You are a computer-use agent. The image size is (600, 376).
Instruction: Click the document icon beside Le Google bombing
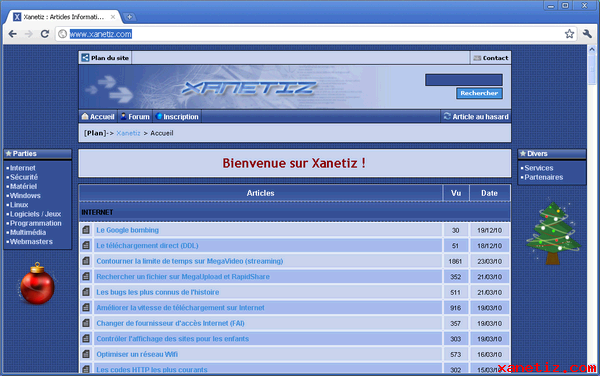86,230
